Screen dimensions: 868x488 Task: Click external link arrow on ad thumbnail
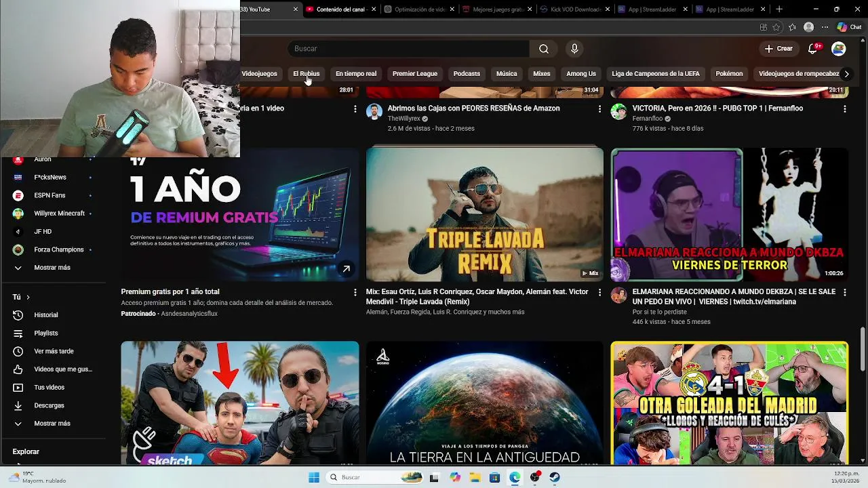[x=346, y=269]
